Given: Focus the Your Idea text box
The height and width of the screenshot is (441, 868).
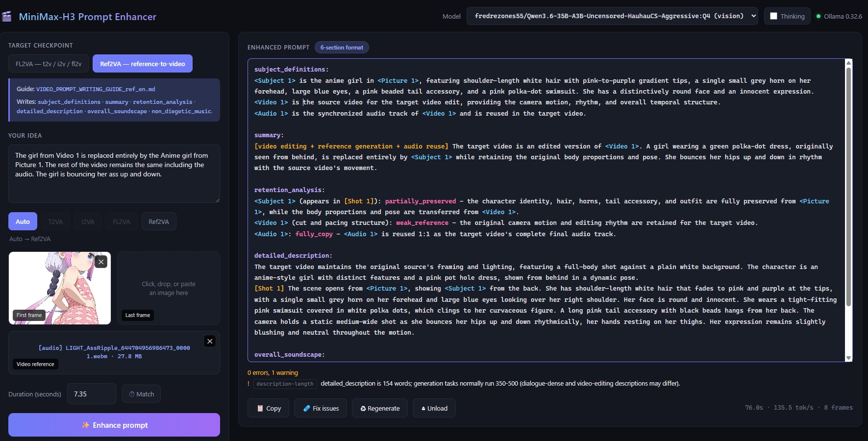Looking at the screenshot, I should [x=114, y=173].
